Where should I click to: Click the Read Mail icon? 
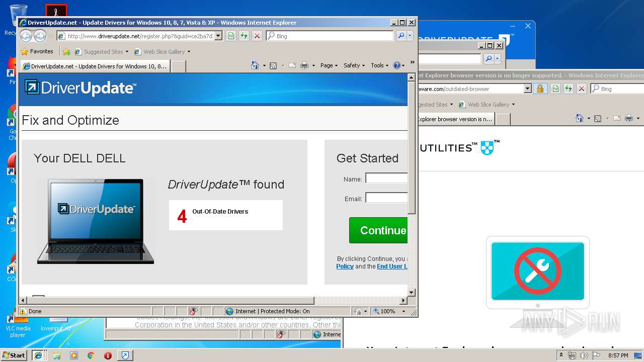click(292, 65)
